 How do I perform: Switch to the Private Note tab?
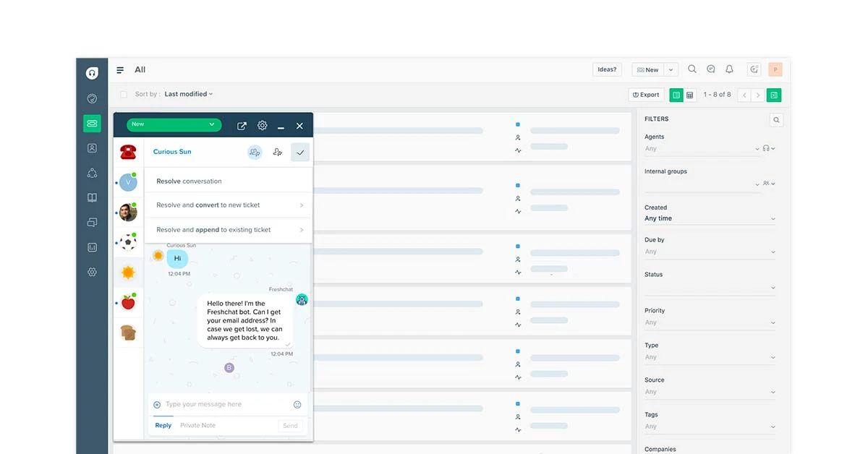[197, 425]
